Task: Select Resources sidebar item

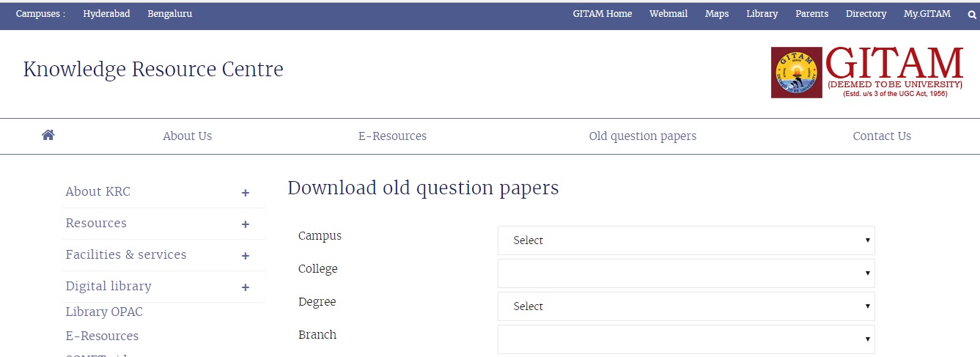Action: [x=96, y=223]
